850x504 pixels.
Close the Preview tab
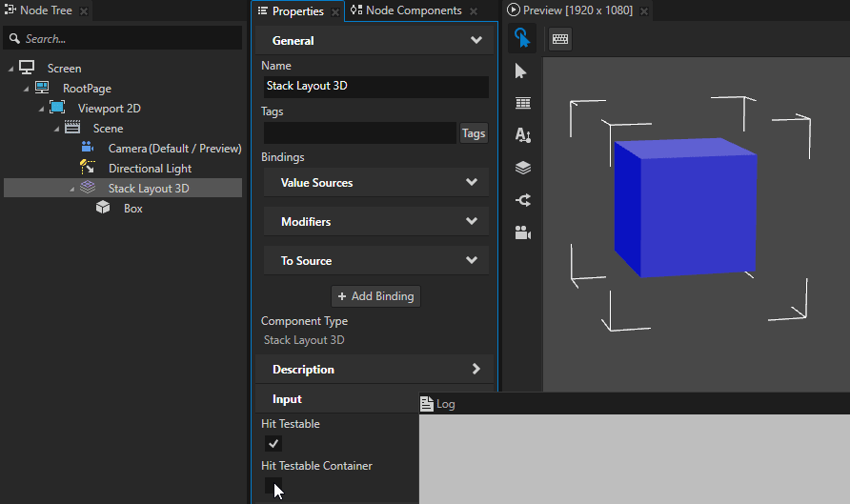(644, 10)
